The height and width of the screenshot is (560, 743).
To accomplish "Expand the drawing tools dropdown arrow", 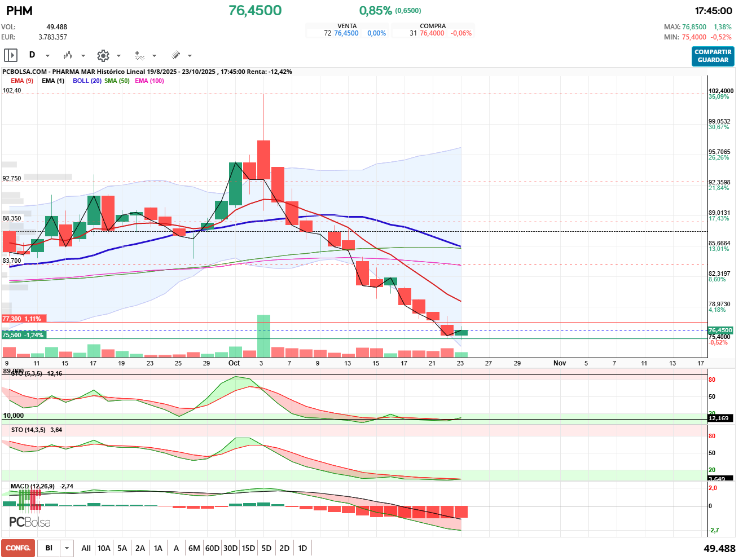I will coord(190,56).
